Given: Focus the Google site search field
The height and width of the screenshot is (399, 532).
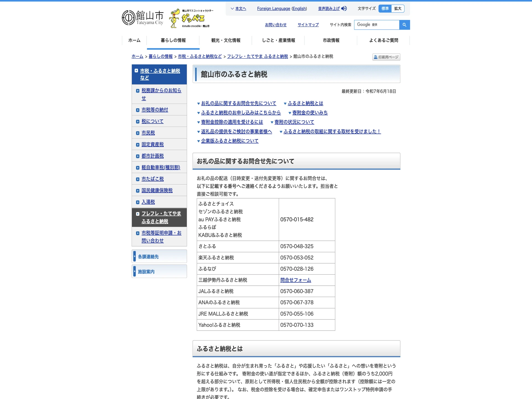Looking at the screenshot, I should 377,25.
